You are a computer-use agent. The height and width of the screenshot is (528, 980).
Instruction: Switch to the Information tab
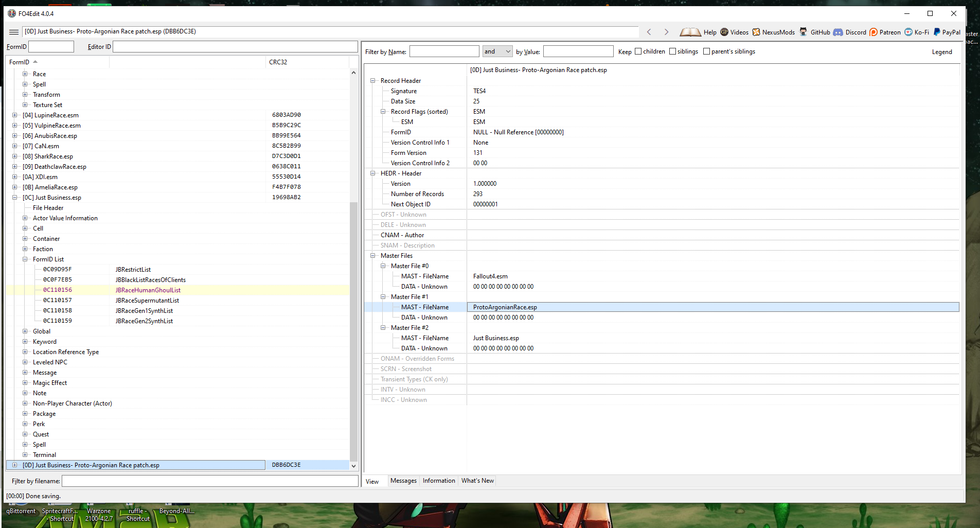[439, 481]
